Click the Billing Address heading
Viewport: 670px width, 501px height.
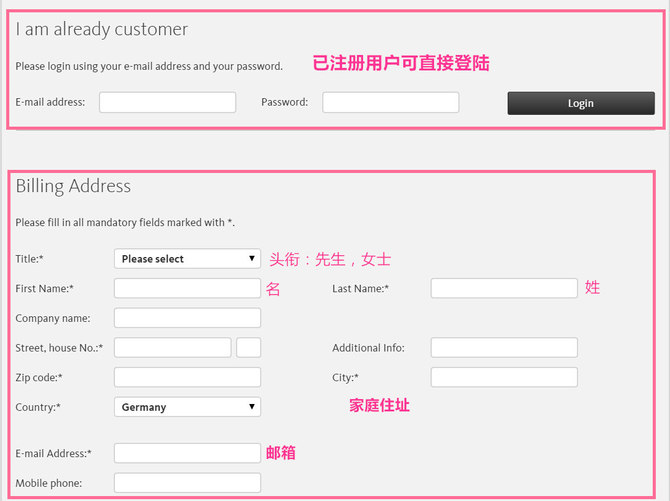pos(73,186)
